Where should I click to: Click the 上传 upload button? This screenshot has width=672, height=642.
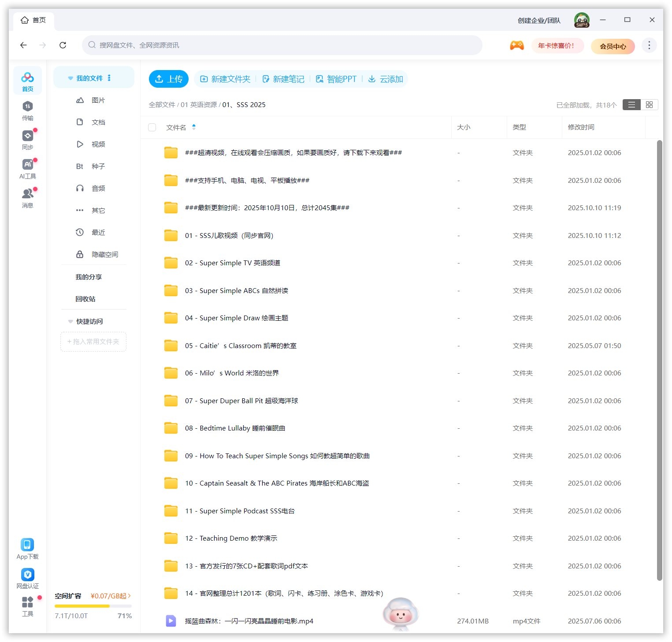tap(168, 79)
